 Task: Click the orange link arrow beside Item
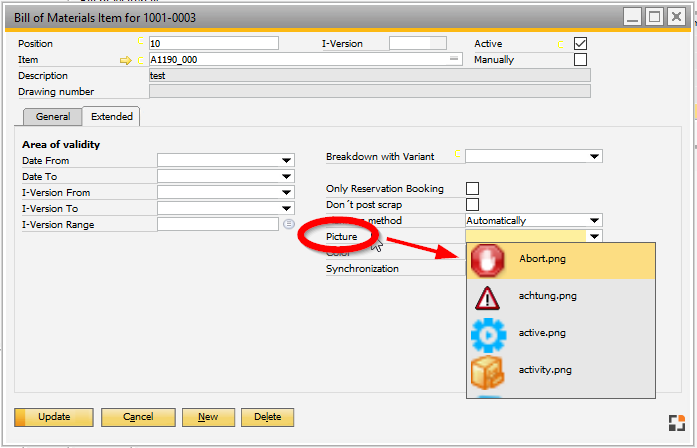pyautogui.click(x=126, y=60)
